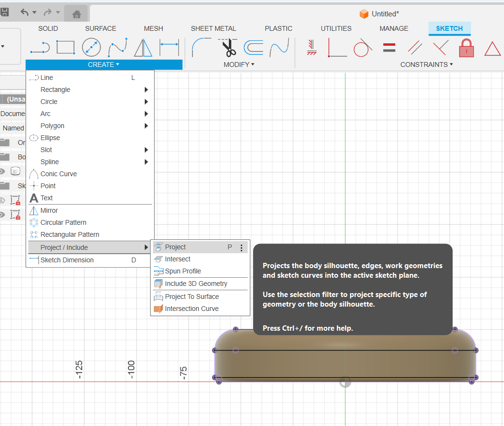
Task: Choose Circular Pattern menu item
Action: [x=90, y=223]
